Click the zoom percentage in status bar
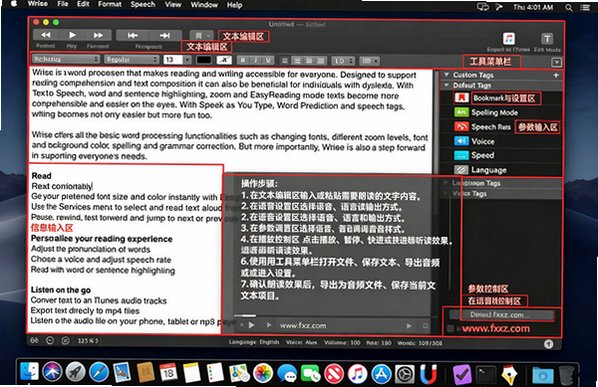This screenshot has width=598, height=387. point(88,340)
